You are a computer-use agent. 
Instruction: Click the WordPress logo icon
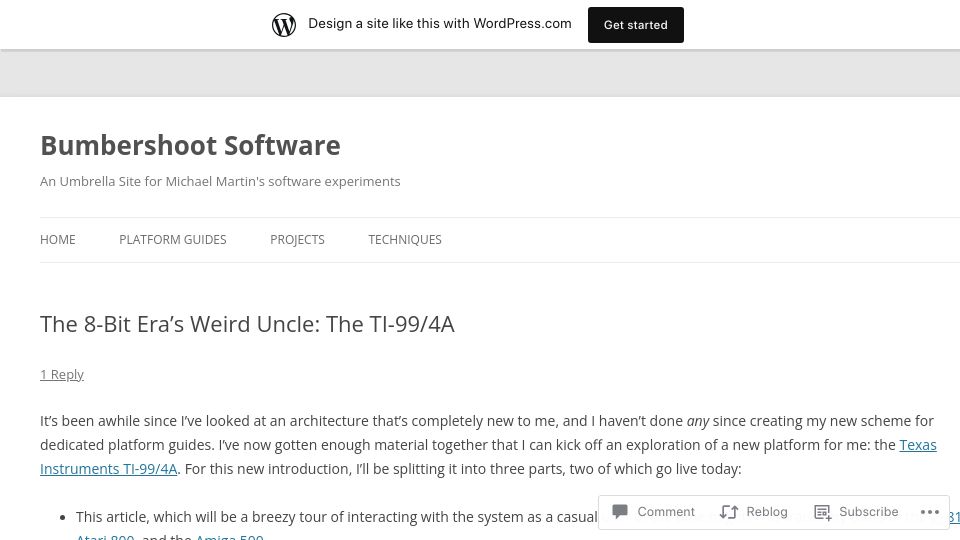coord(283,25)
